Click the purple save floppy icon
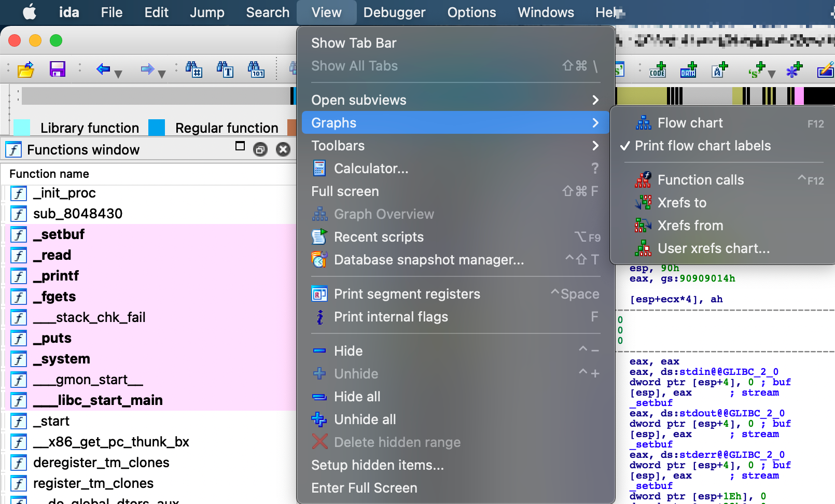This screenshot has width=835, height=504. click(57, 69)
